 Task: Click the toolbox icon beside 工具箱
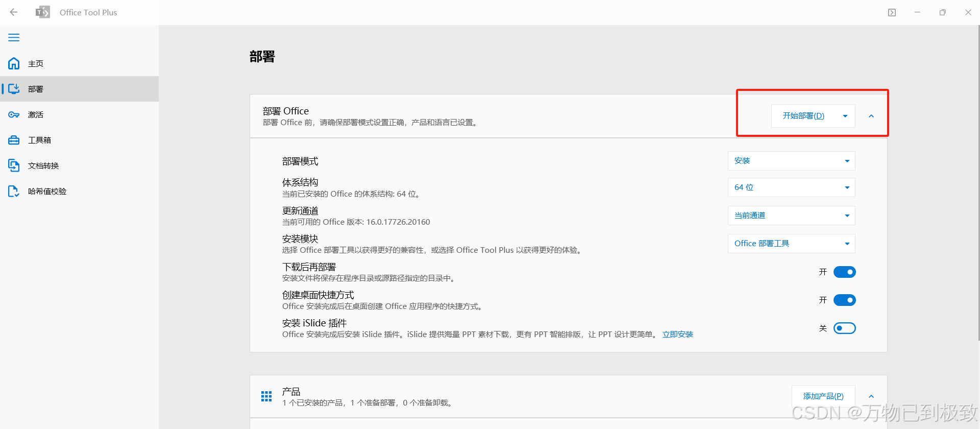[x=14, y=140]
